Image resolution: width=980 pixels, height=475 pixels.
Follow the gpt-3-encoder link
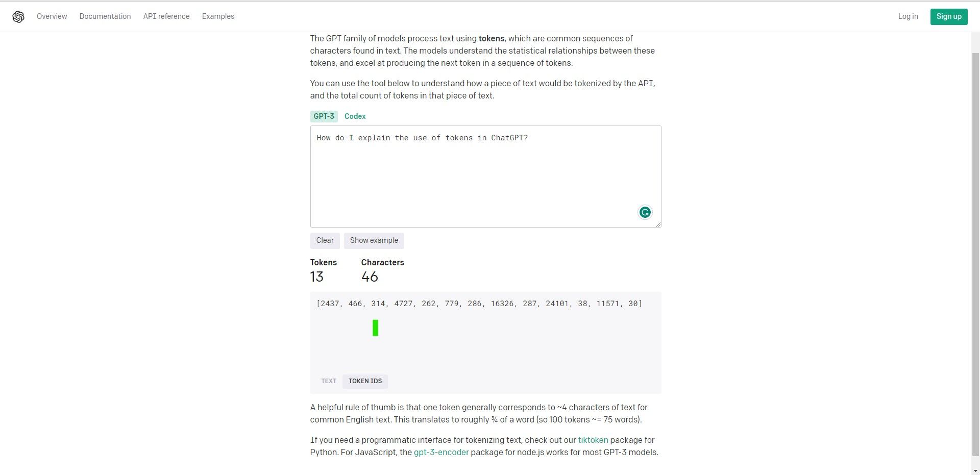click(441, 452)
